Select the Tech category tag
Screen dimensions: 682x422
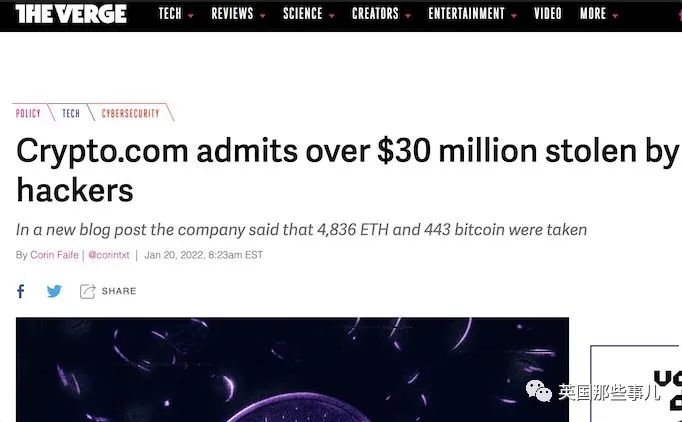coord(70,114)
